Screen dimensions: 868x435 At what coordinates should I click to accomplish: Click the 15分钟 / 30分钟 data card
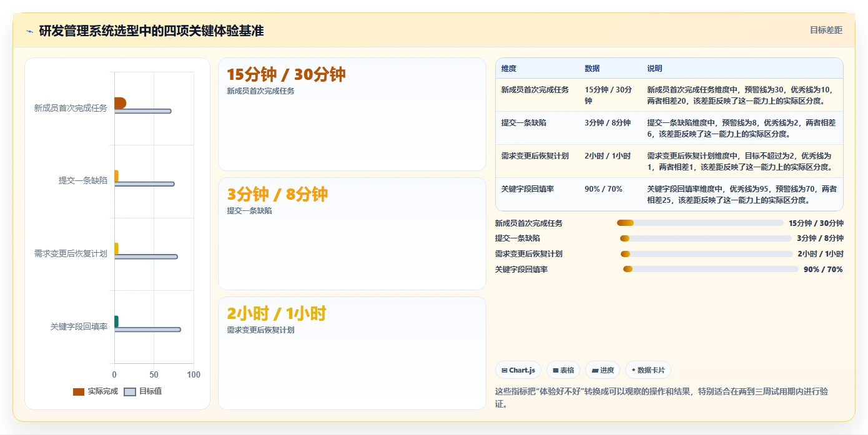tap(352, 114)
